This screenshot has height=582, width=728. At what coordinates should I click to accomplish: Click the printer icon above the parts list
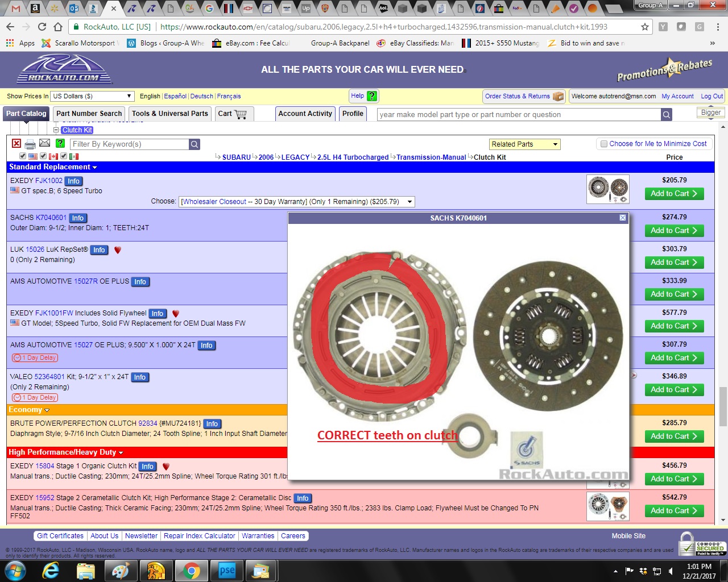(x=30, y=143)
